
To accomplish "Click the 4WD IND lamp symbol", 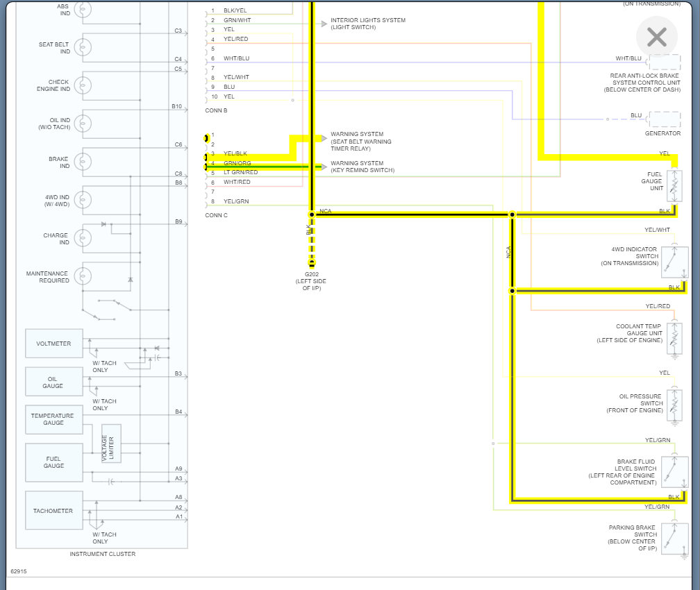I will [x=83, y=200].
